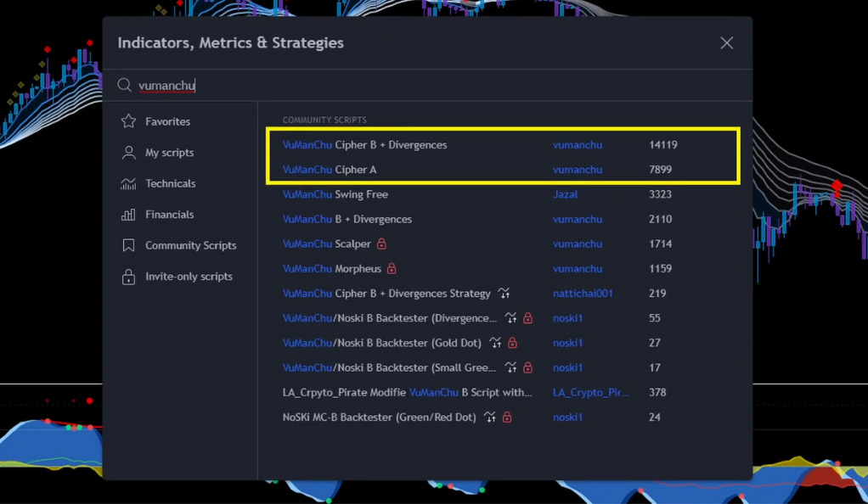The height and width of the screenshot is (504, 868).
Task: Click lock icon on Backtester (Small Gree row
Action: point(528,367)
